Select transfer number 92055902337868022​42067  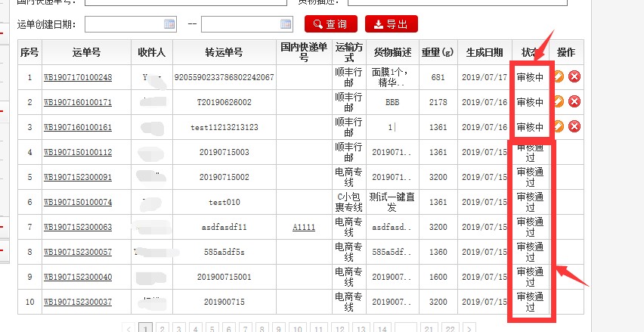pyautogui.click(x=224, y=77)
